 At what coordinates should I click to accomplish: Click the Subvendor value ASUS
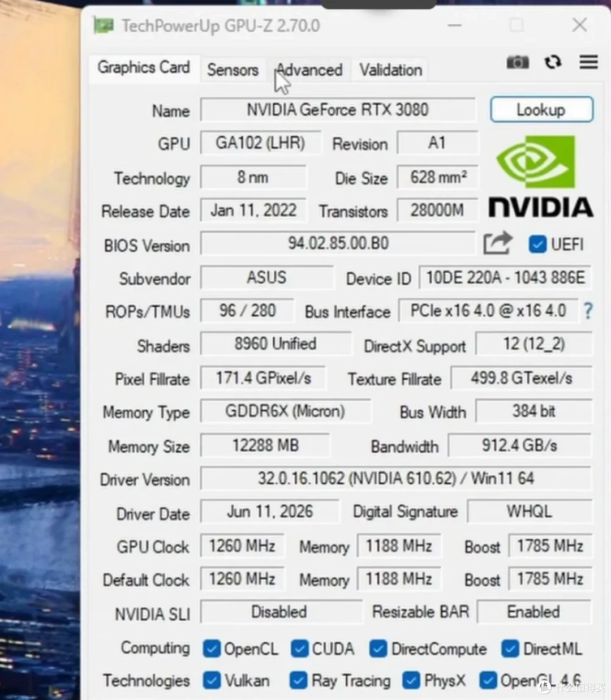[x=266, y=277]
